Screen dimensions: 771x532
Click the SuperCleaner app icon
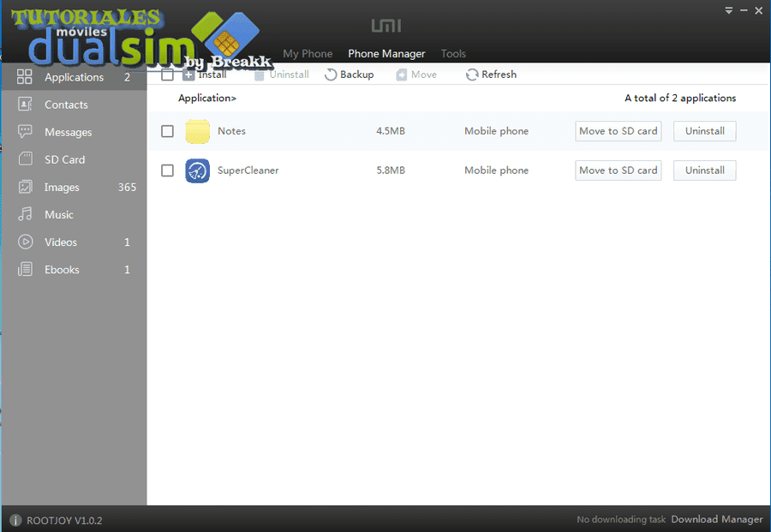click(197, 170)
